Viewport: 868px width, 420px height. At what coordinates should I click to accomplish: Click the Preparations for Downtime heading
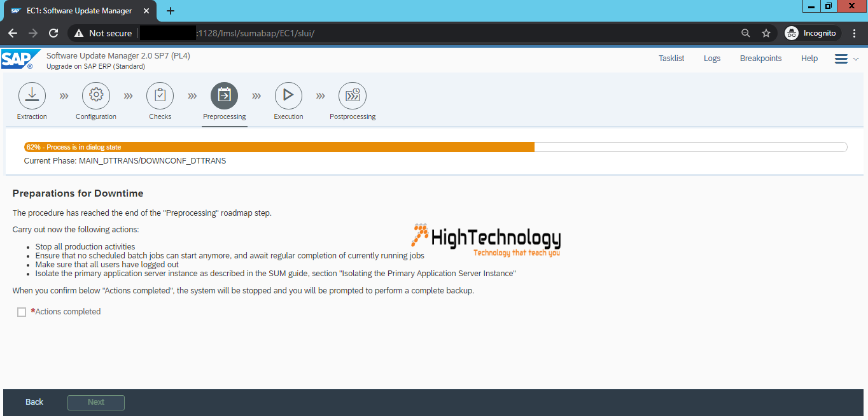coord(78,193)
